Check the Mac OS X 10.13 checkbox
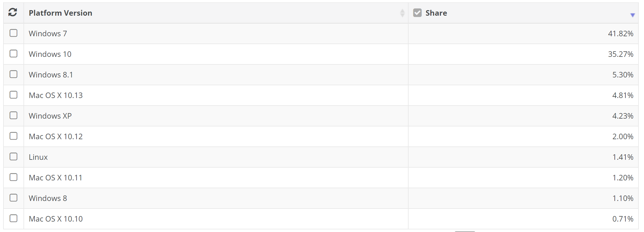 tap(13, 95)
